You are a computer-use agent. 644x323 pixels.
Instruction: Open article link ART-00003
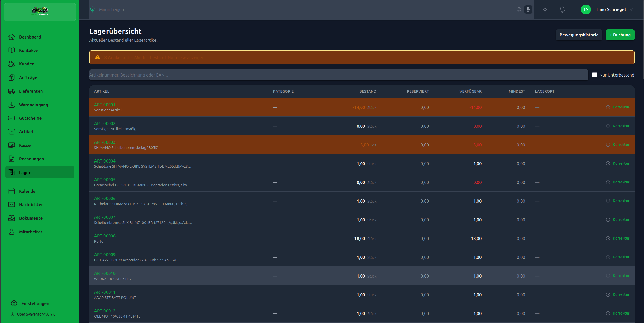(x=105, y=142)
